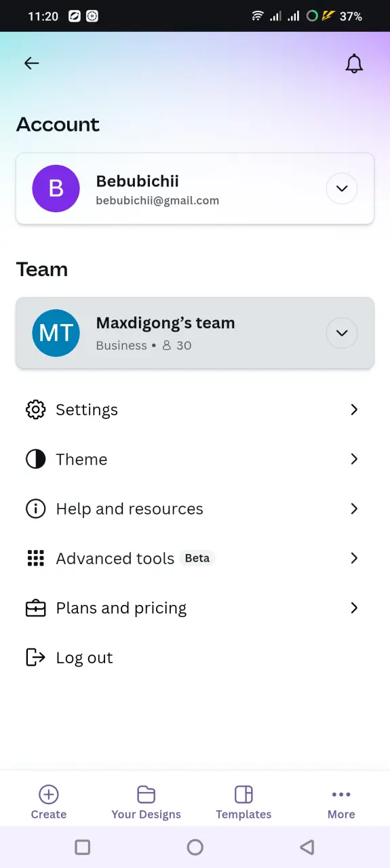Tap the purple B account avatar
Viewport: 390px width, 868px height.
[56, 189]
